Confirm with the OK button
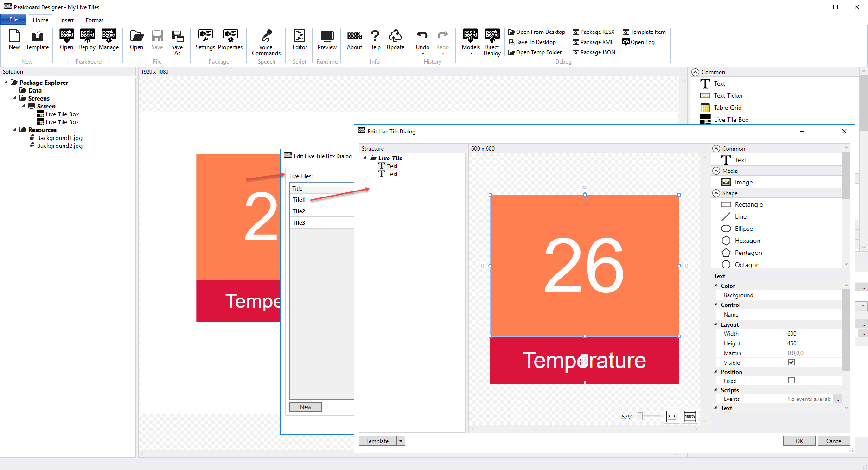 pyautogui.click(x=799, y=441)
